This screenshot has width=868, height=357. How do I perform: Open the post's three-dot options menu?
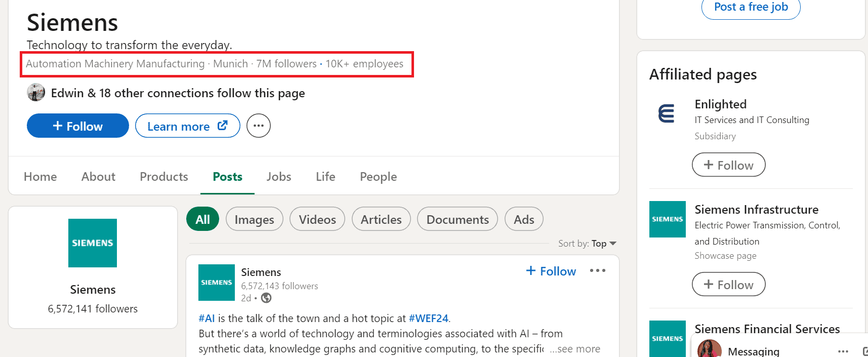coord(598,270)
